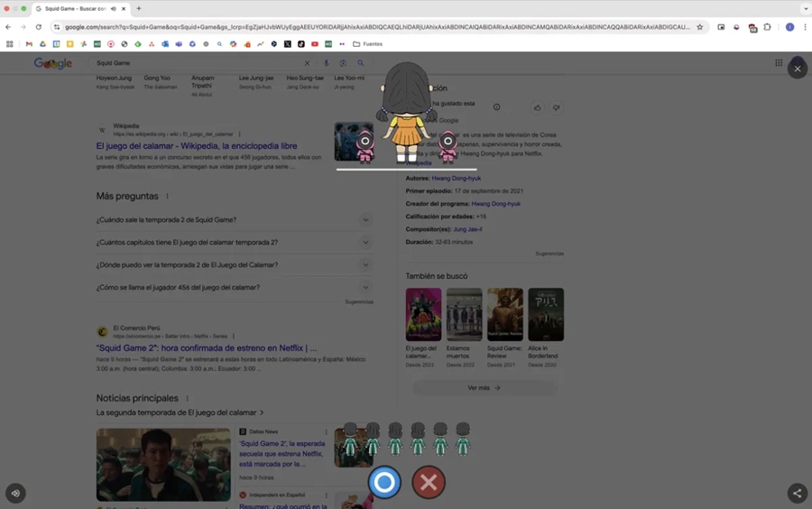Click the blue circle game button

(x=384, y=482)
